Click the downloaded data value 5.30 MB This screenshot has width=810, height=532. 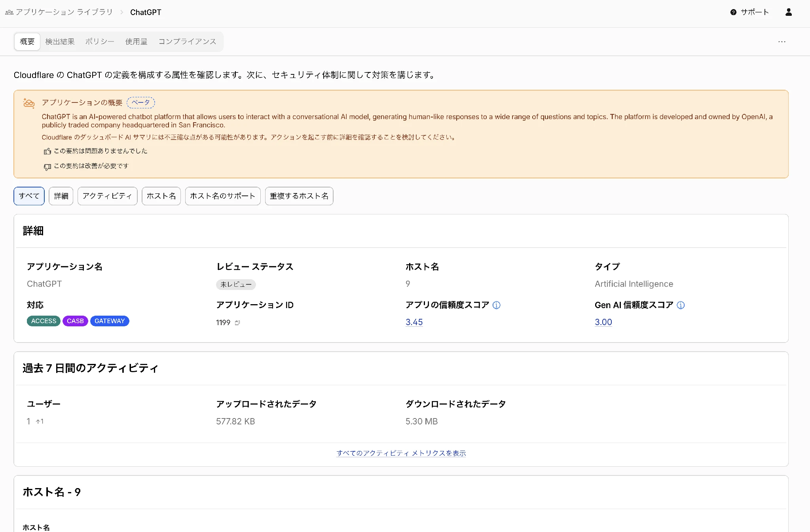click(421, 422)
